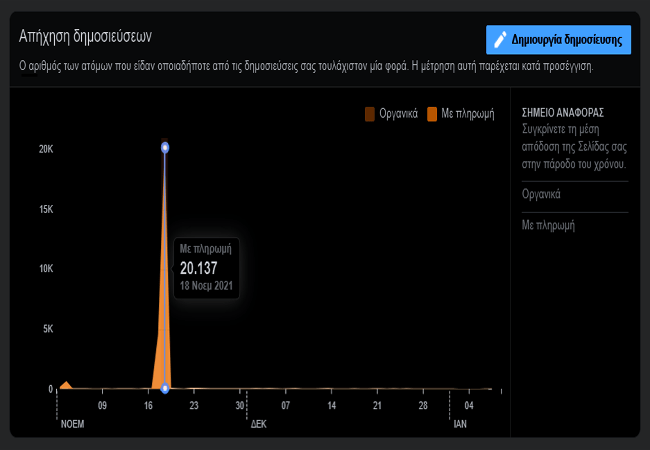Click the 09 date label on x-axis

point(102,406)
